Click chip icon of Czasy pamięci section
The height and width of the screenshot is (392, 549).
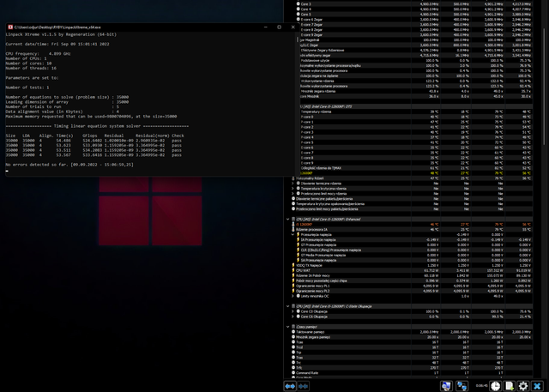point(293,327)
